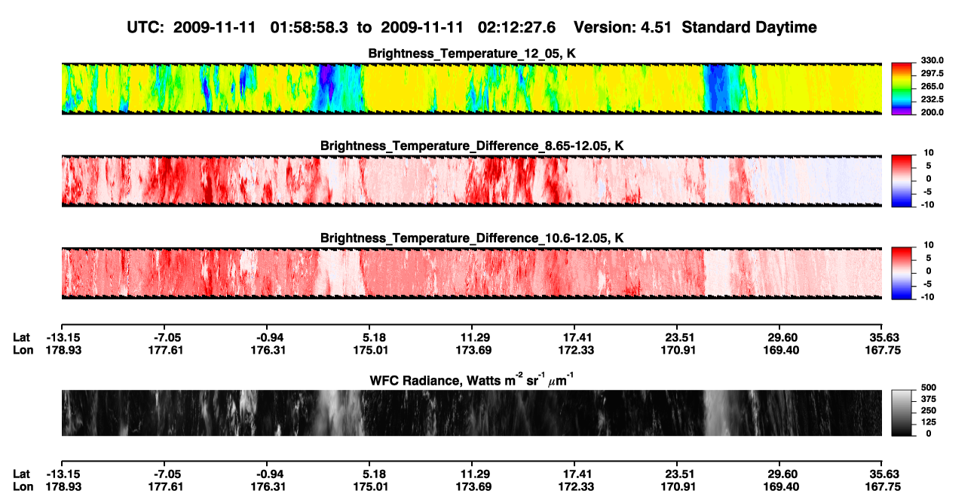
Task: Click the Brightness_Temperature_Difference_10.6-12.05 title
Action: [472, 238]
